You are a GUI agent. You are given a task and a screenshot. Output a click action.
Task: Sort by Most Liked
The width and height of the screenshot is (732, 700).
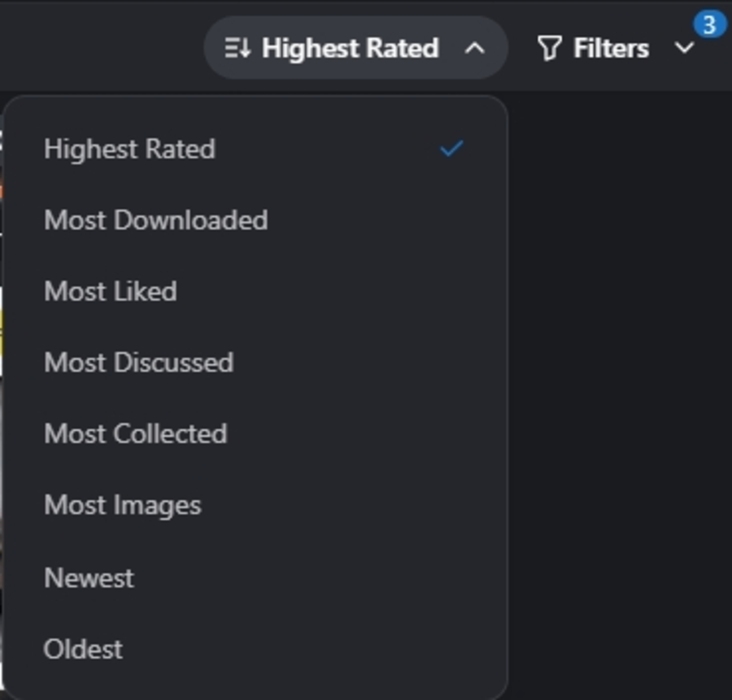tap(255, 291)
